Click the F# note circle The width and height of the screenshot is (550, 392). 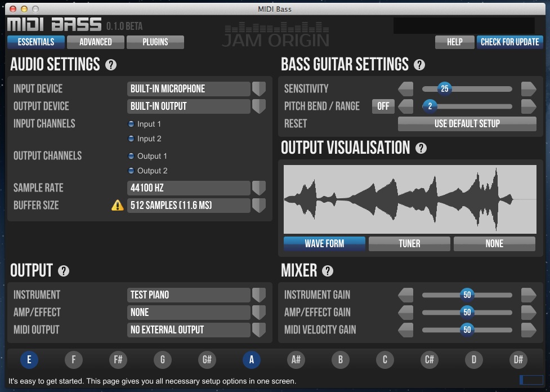pyautogui.click(x=118, y=360)
